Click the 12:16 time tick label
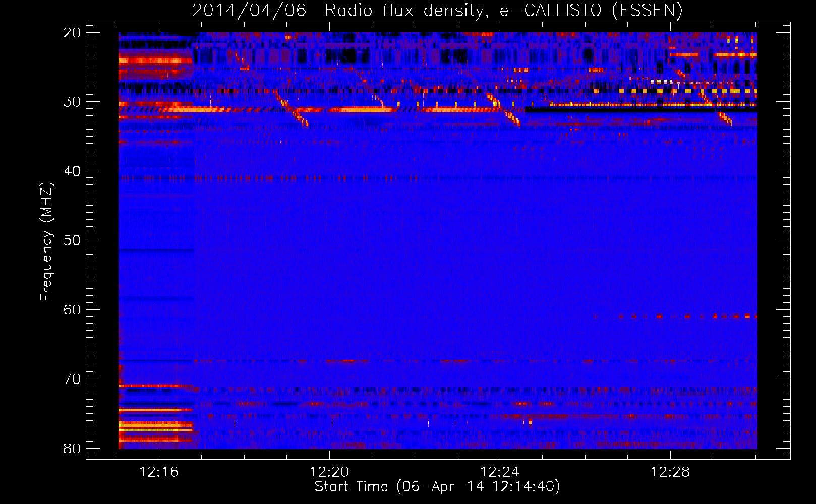This screenshot has width=816, height=504. 159,472
